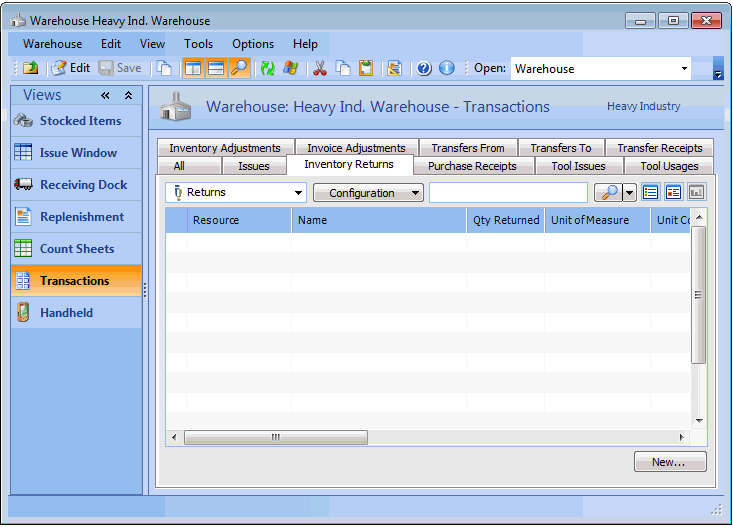The height and width of the screenshot is (527, 733).
Task: Click the magnifier Search icon in toolbar
Action: tap(239, 68)
